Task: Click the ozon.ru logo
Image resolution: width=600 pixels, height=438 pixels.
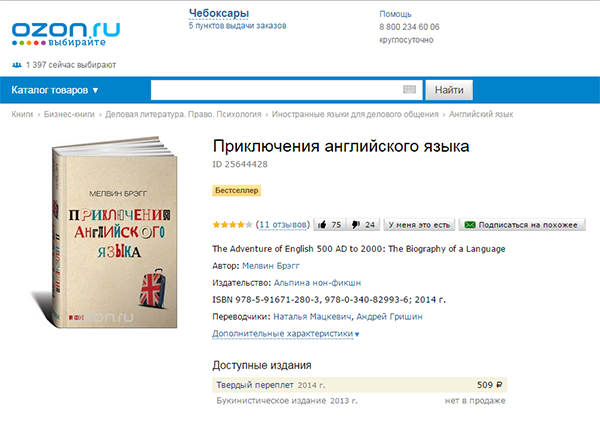Action: [66, 34]
